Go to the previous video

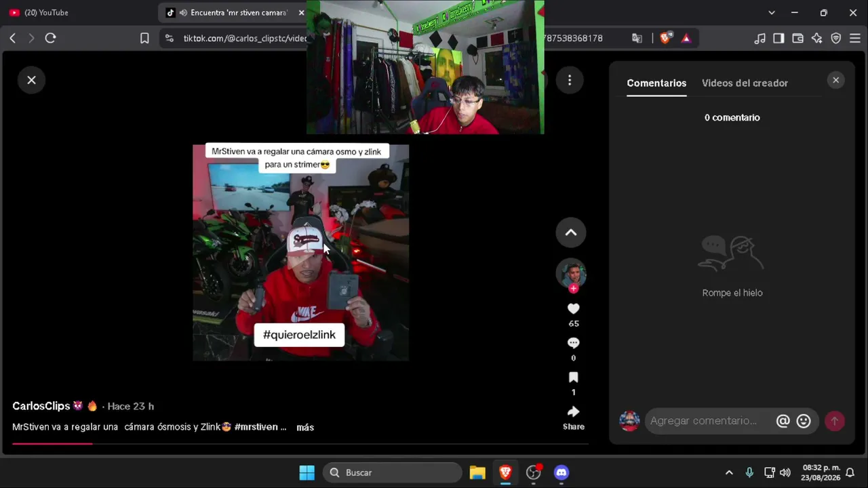571,232
